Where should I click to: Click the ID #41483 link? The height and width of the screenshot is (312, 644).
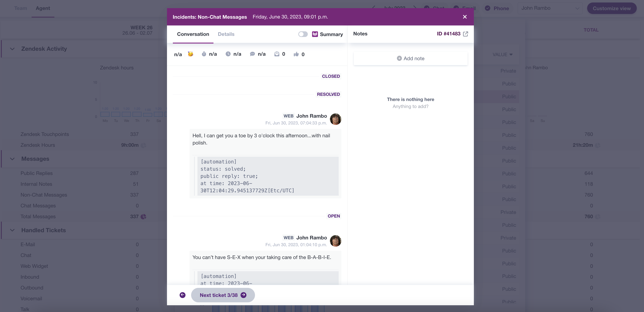449,34
